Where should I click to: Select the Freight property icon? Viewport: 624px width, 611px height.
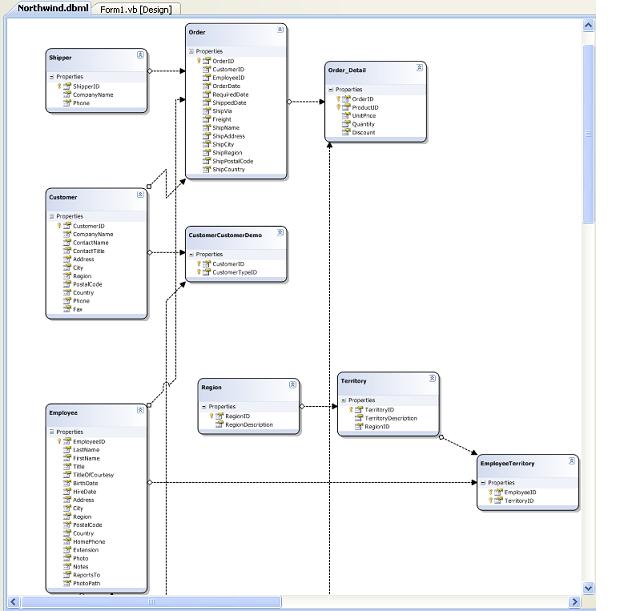click(207, 119)
